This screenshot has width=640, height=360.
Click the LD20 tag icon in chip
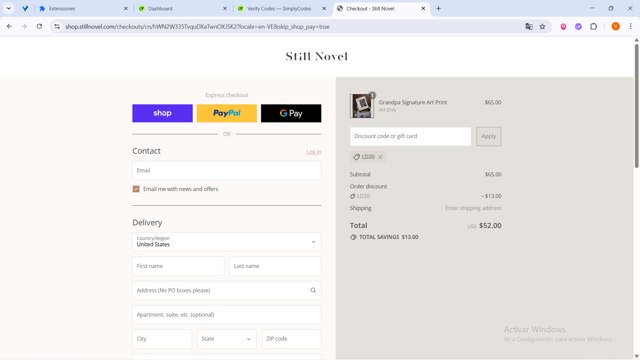[x=356, y=157]
